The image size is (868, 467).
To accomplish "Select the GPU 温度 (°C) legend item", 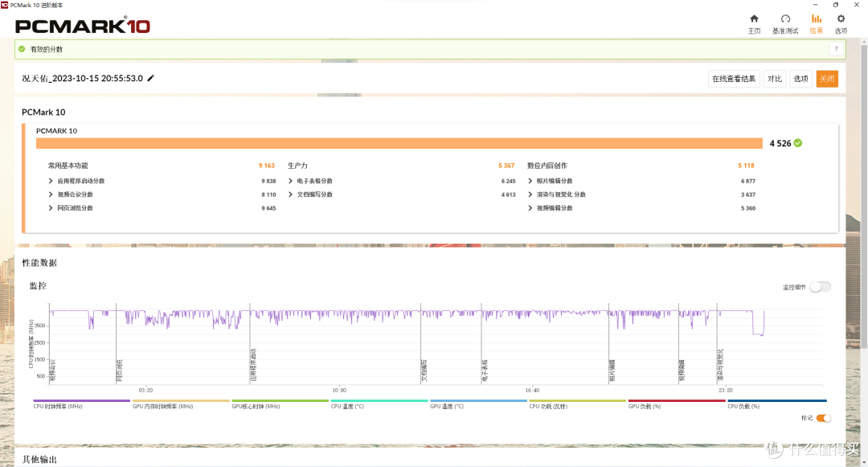I will point(478,404).
